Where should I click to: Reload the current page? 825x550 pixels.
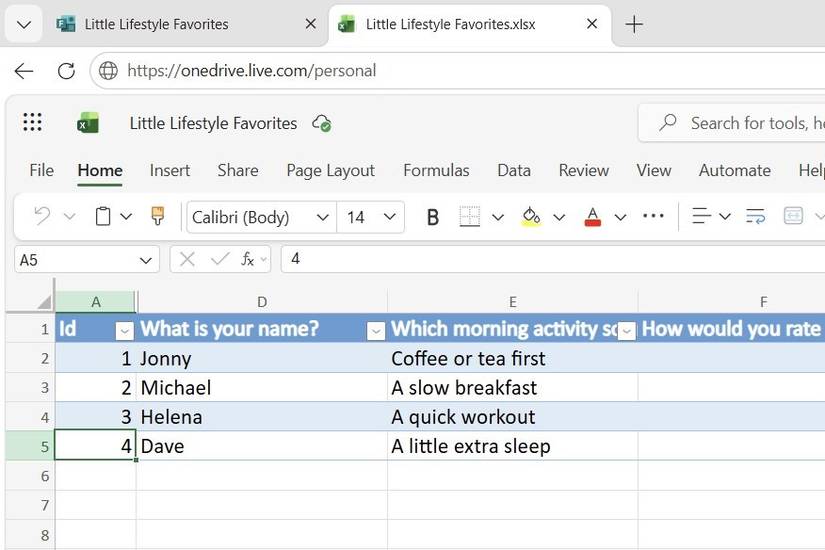point(66,71)
